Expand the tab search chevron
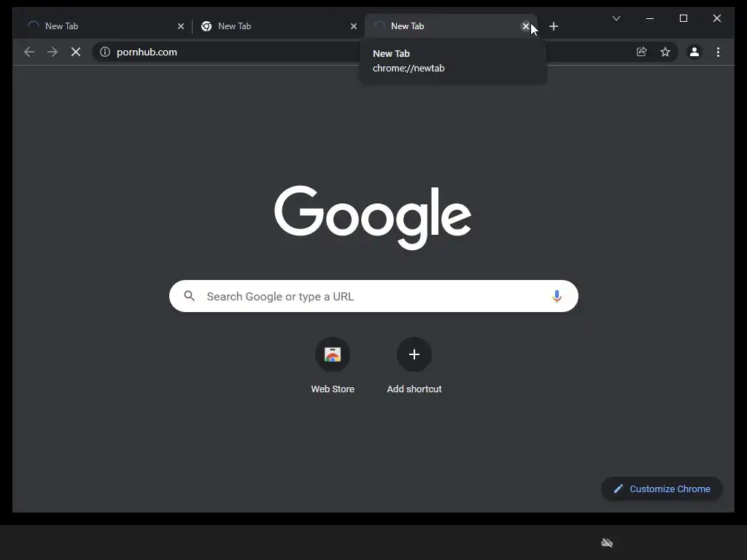747x560 pixels. tap(616, 18)
